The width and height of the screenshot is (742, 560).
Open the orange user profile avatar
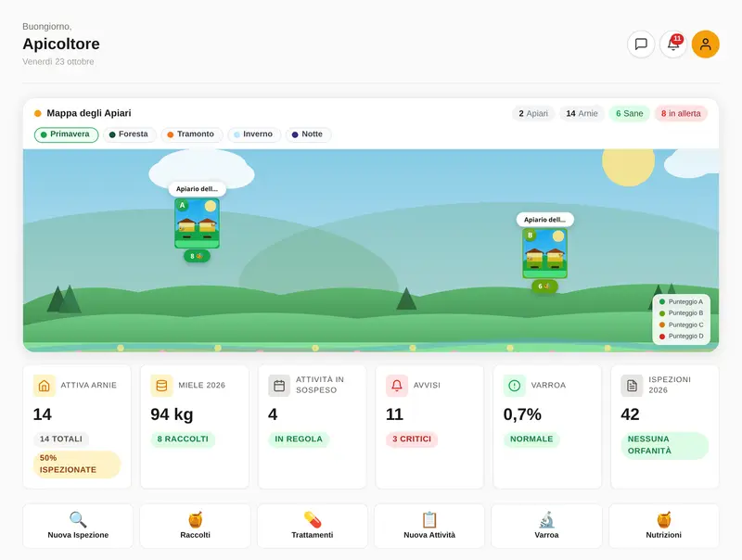[x=706, y=44]
